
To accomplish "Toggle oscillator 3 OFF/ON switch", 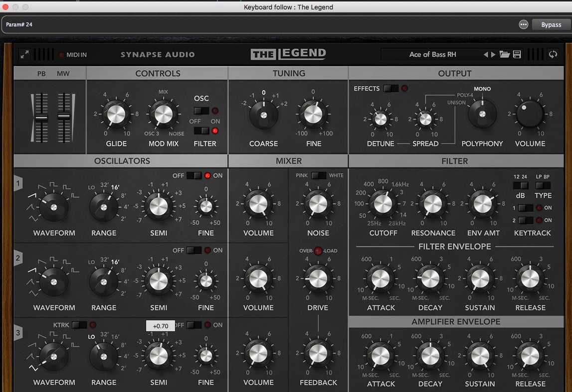I will point(193,325).
